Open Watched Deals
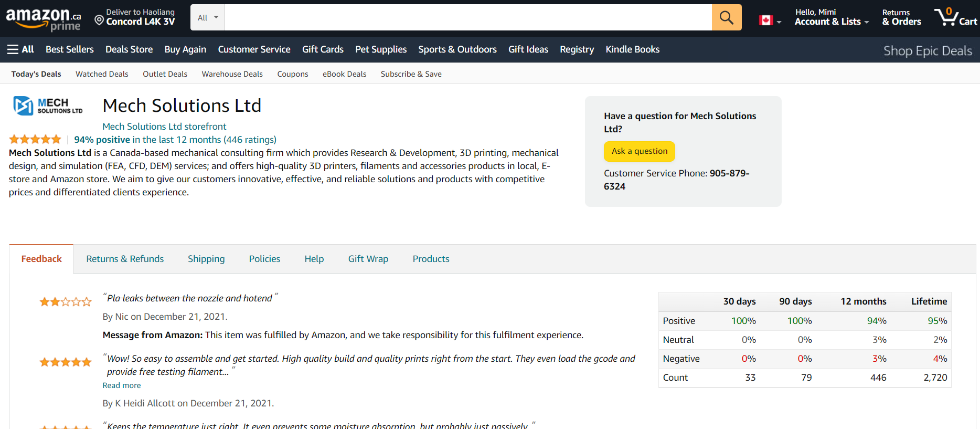Screen dimensions: 980x429 [x=102, y=74]
